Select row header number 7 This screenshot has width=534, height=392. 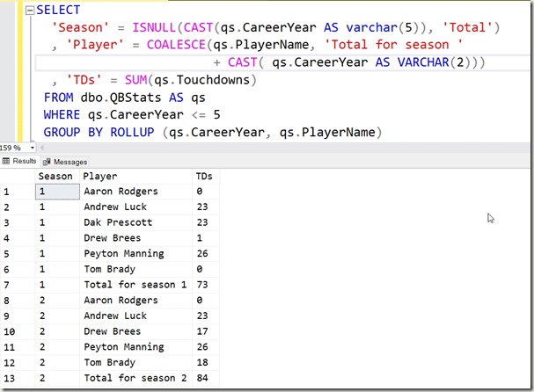[18, 285]
